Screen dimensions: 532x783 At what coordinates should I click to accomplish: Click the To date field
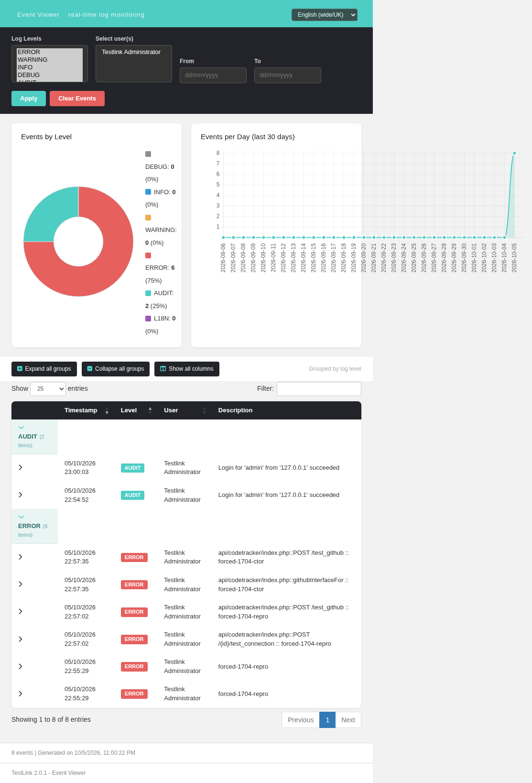288,75
